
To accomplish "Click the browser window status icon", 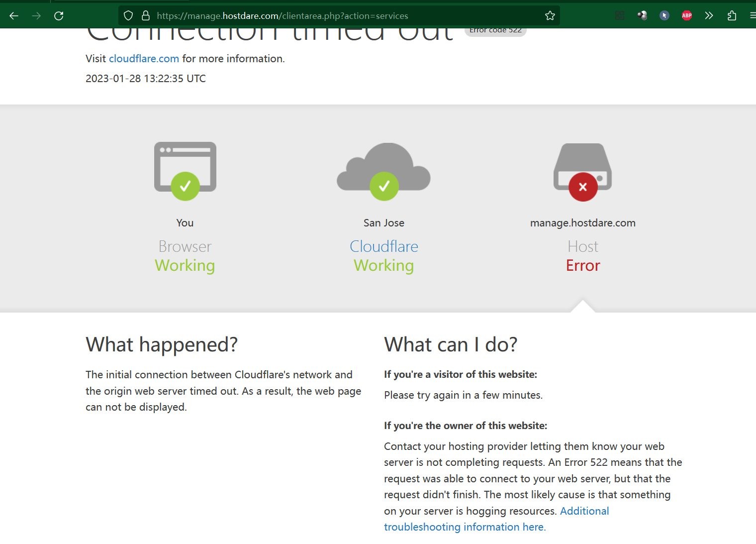I will (185, 171).
